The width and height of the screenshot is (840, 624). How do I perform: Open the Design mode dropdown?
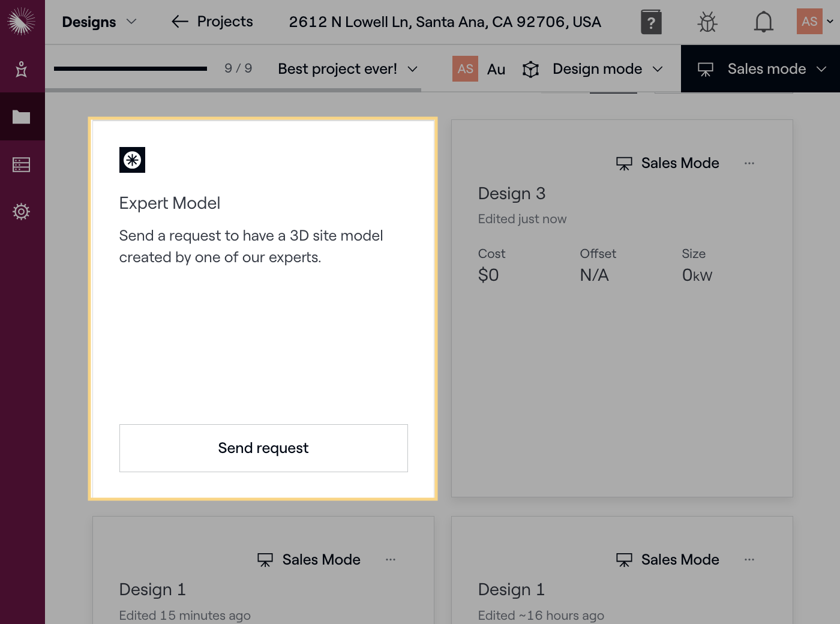pos(607,69)
